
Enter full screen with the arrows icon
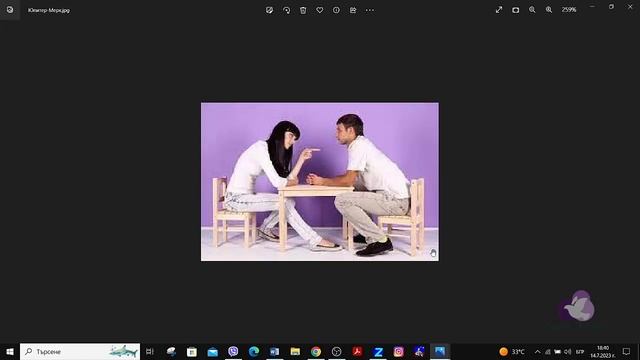[499, 10]
